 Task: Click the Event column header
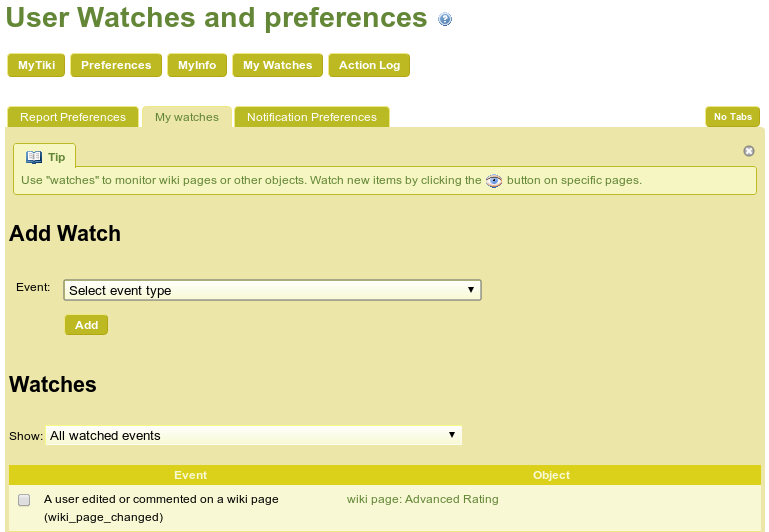tap(190, 475)
